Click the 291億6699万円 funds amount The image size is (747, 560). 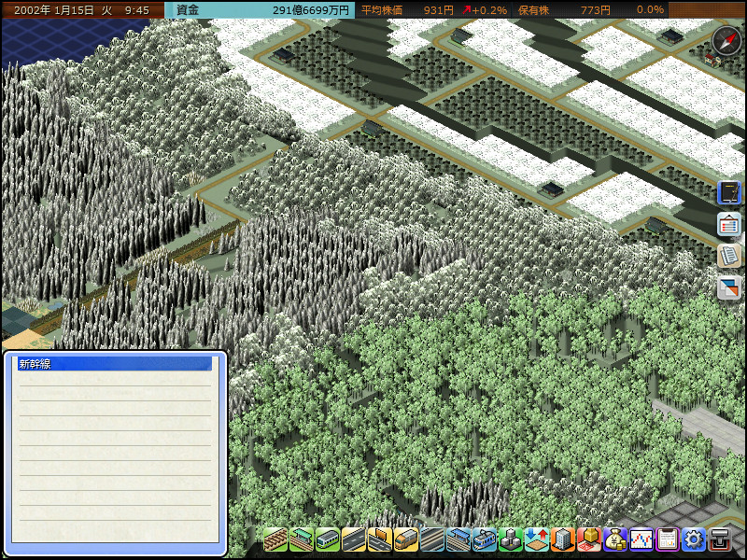click(x=311, y=10)
